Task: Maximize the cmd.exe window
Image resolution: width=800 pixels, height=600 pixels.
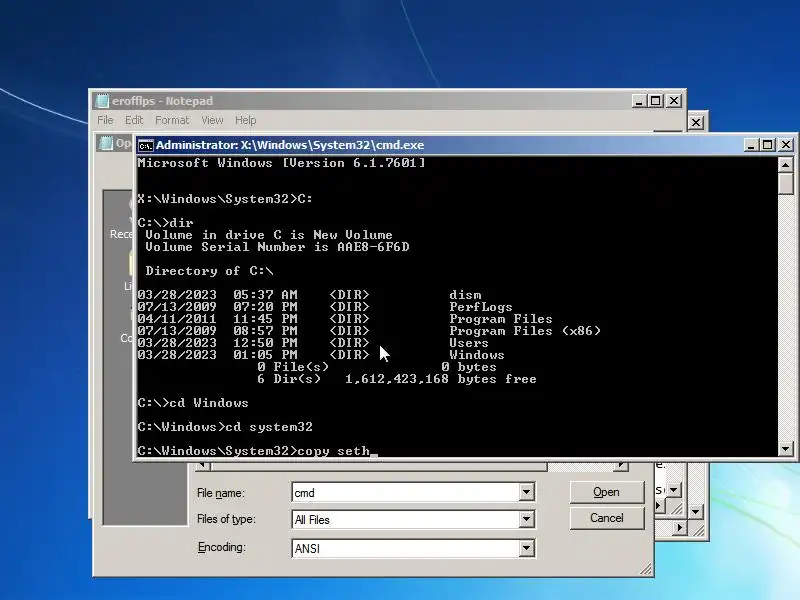Action: [x=767, y=145]
